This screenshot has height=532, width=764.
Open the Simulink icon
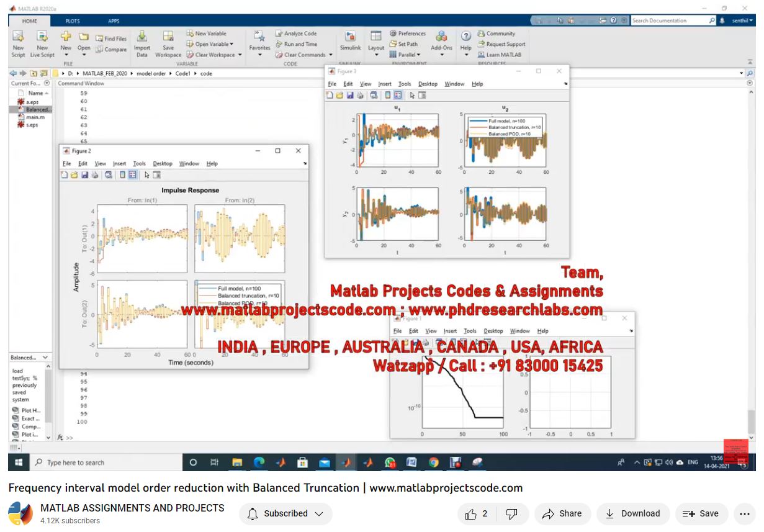click(350, 37)
